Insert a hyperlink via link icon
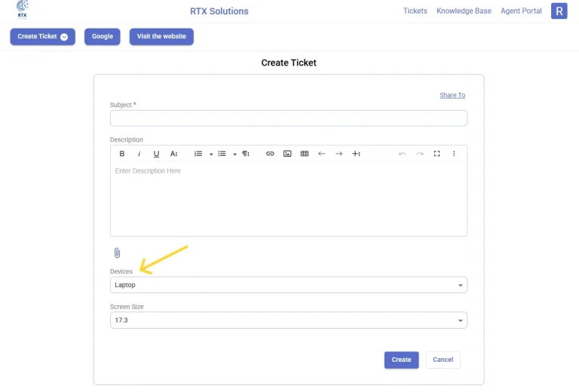The width and height of the screenshot is (579, 392). point(270,154)
